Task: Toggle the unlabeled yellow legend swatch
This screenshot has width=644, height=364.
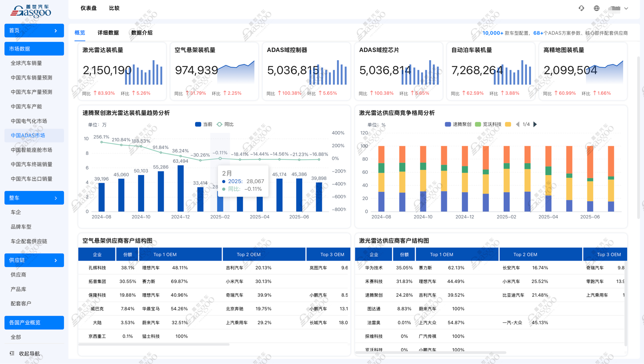Action: click(508, 124)
